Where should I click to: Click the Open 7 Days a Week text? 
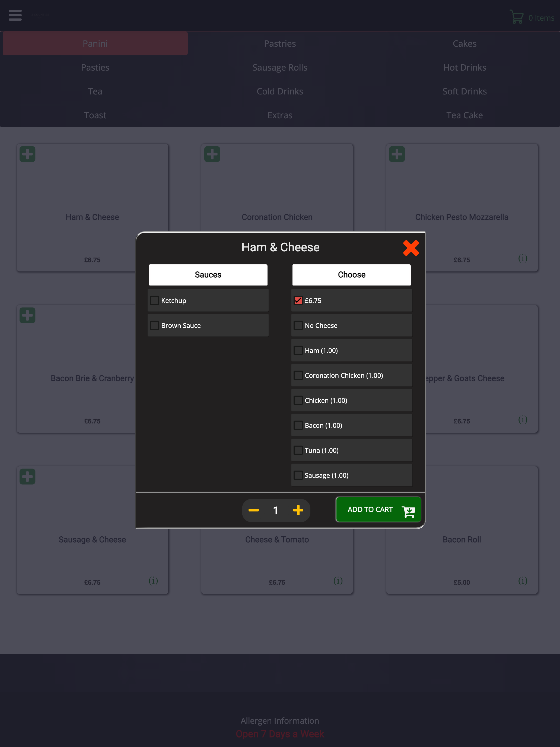pos(280,734)
